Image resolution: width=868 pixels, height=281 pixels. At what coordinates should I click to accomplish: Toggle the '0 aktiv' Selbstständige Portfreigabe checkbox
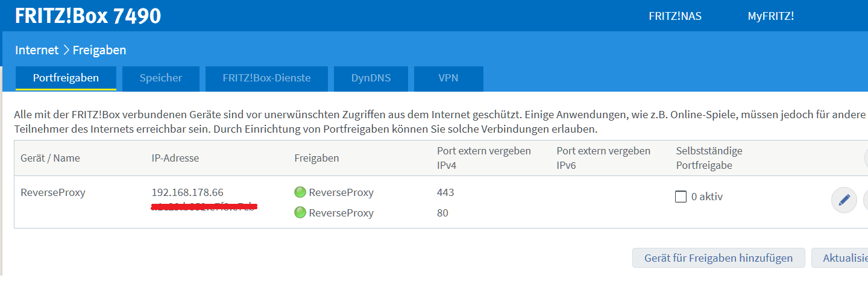coord(681,197)
